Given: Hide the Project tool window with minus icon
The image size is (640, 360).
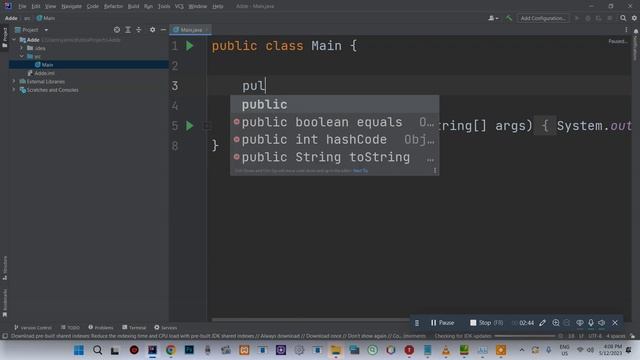Looking at the screenshot, I should pos(163,30).
